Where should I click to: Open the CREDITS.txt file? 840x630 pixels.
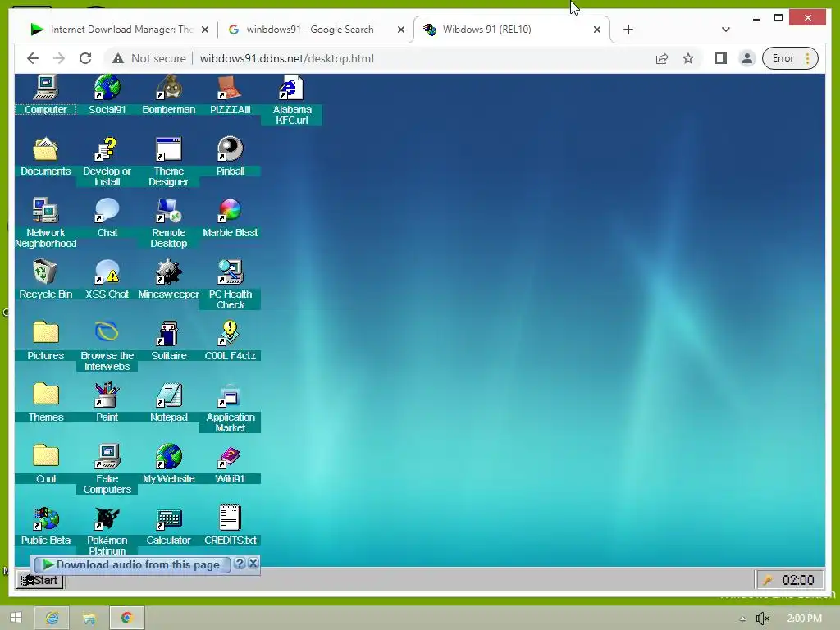(x=231, y=526)
